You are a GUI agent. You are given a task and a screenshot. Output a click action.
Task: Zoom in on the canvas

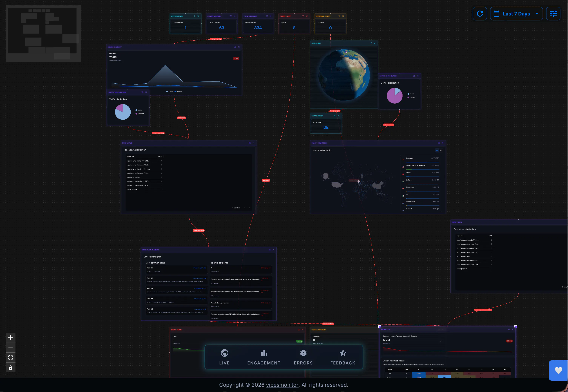click(x=11, y=338)
